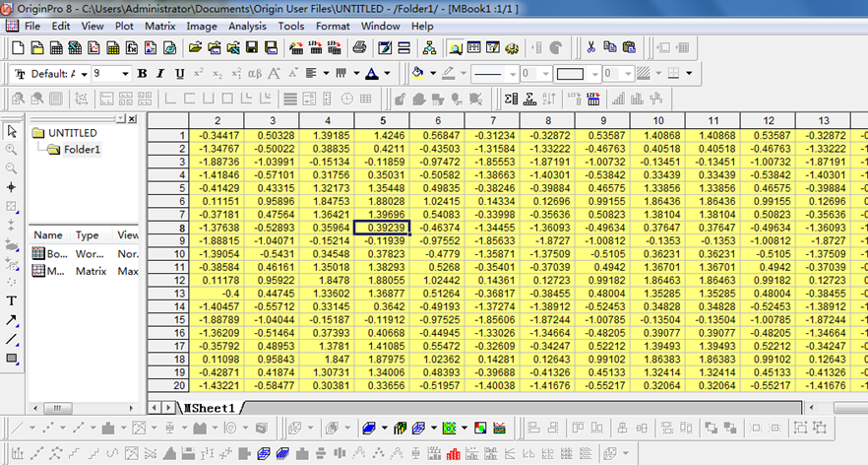Click the Copy icon
Image resolution: width=868 pixels, height=465 pixels.
tap(609, 47)
